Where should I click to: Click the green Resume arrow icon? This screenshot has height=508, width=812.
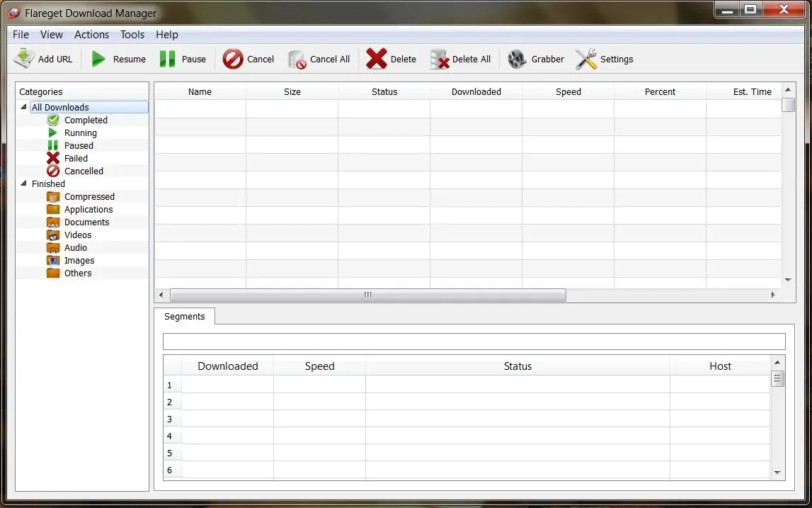click(98, 59)
